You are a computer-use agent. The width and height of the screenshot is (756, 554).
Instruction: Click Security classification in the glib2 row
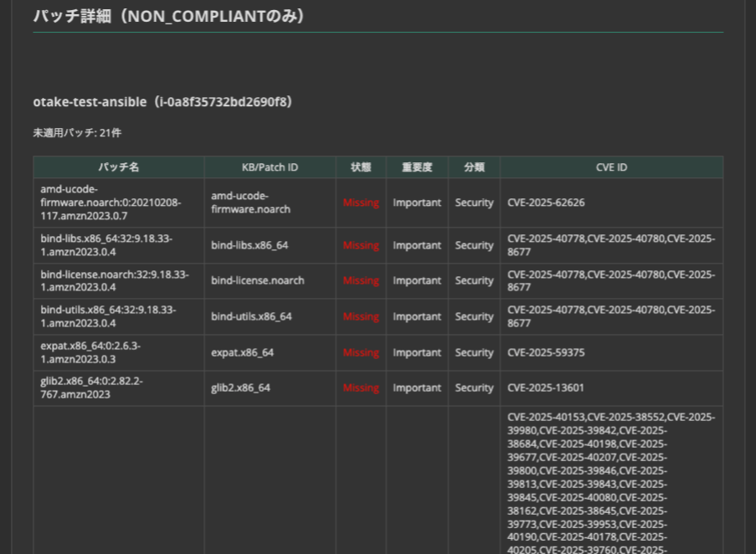[x=474, y=388]
